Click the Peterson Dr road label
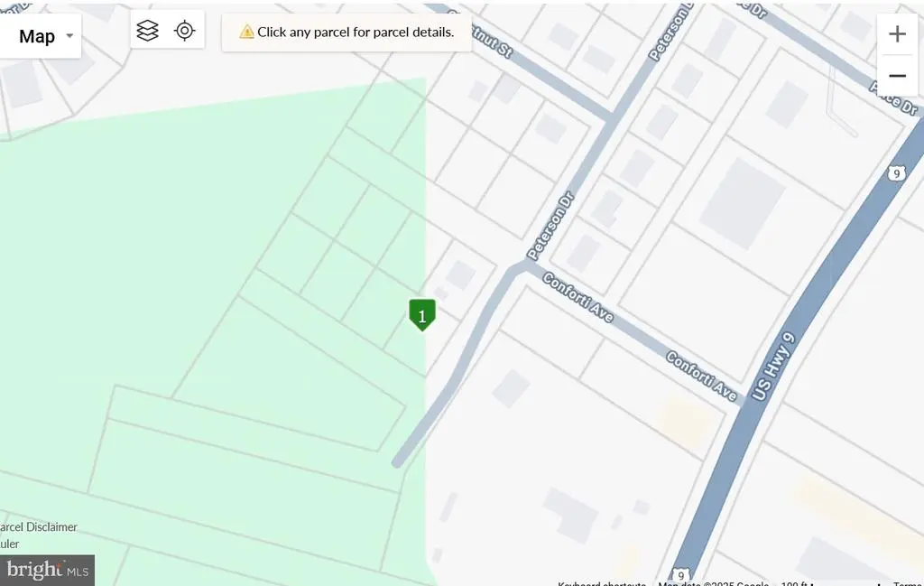Viewport: 924px width, 586px height. click(550, 227)
